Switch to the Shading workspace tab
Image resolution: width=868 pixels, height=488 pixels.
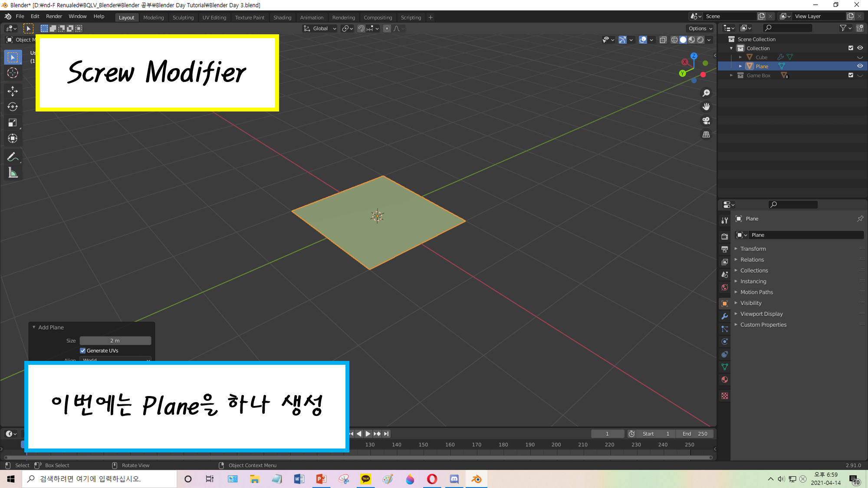(x=282, y=17)
